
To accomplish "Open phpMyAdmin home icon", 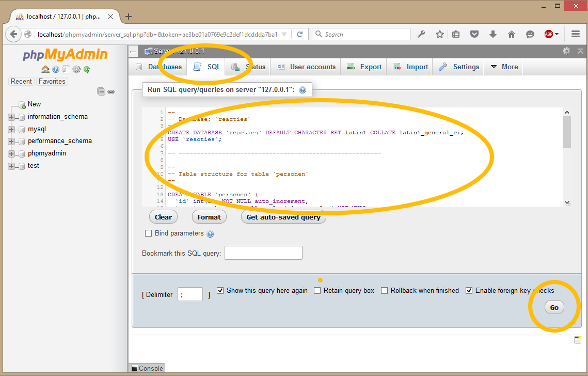I will [45, 69].
